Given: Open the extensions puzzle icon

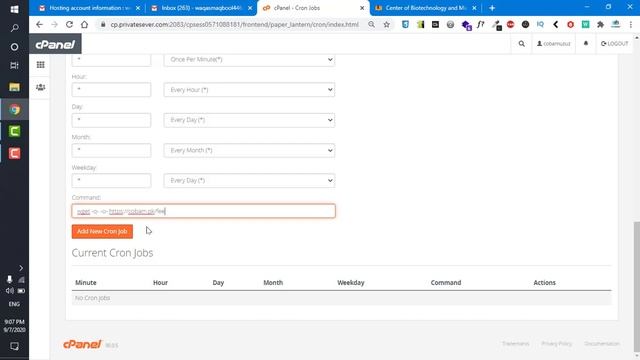Looking at the screenshot, I should pyautogui.click(x=600, y=24).
